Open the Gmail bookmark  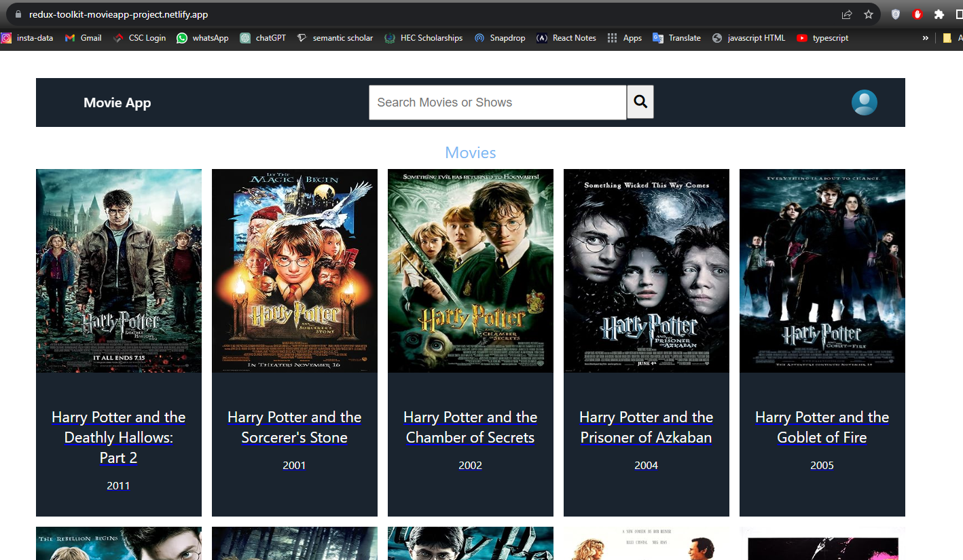point(83,38)
